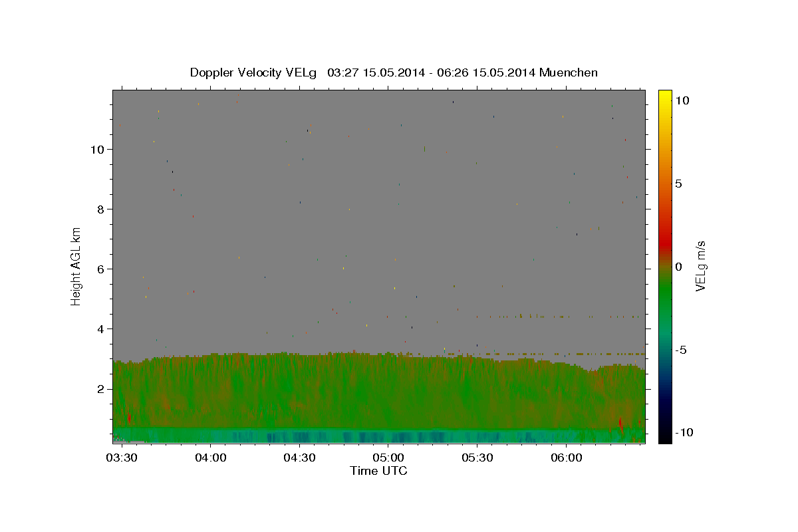Click the 06:00 time axis label
This screenshot has height=532, width=798.
pyautogui.click(x=566, y=458)
